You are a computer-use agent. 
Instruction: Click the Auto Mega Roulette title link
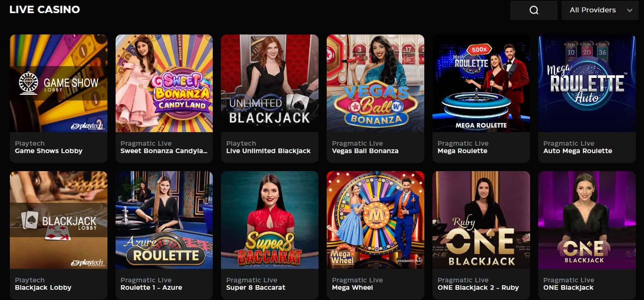coord(578,151)
